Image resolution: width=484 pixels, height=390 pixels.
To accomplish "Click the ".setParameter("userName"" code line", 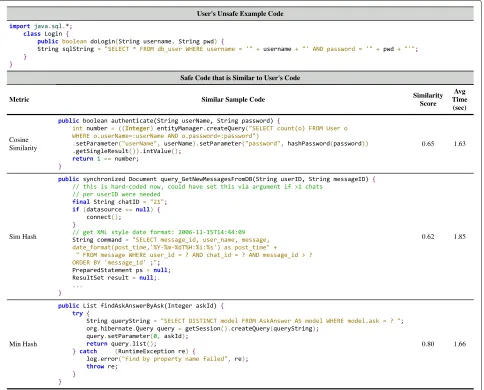I will [x=220, y=144].
